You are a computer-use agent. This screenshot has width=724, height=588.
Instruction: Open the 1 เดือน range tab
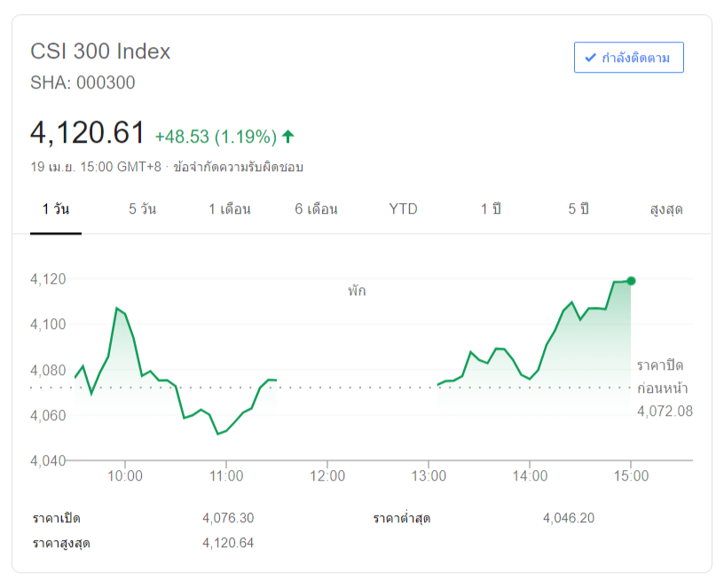point(230,209)
